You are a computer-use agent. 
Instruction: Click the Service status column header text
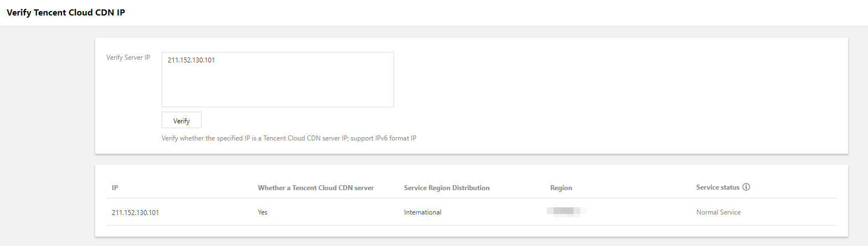coord(717,187)
